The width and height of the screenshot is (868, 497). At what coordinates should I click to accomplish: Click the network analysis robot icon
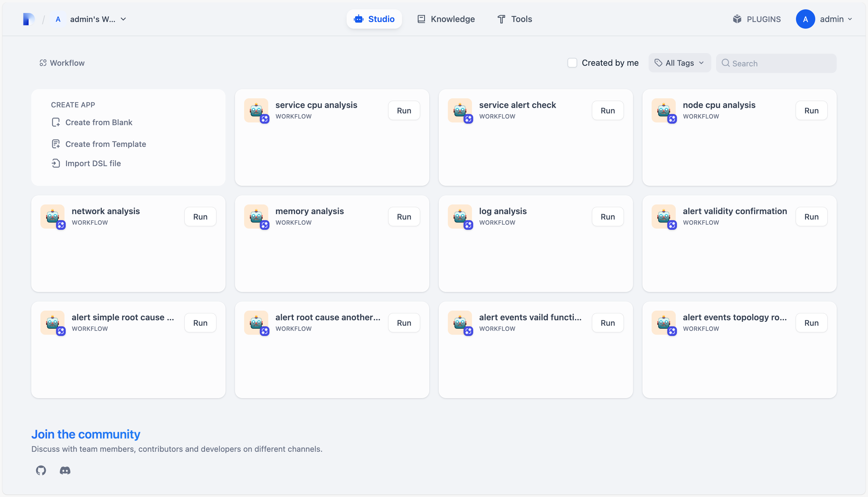pos(52,217)
